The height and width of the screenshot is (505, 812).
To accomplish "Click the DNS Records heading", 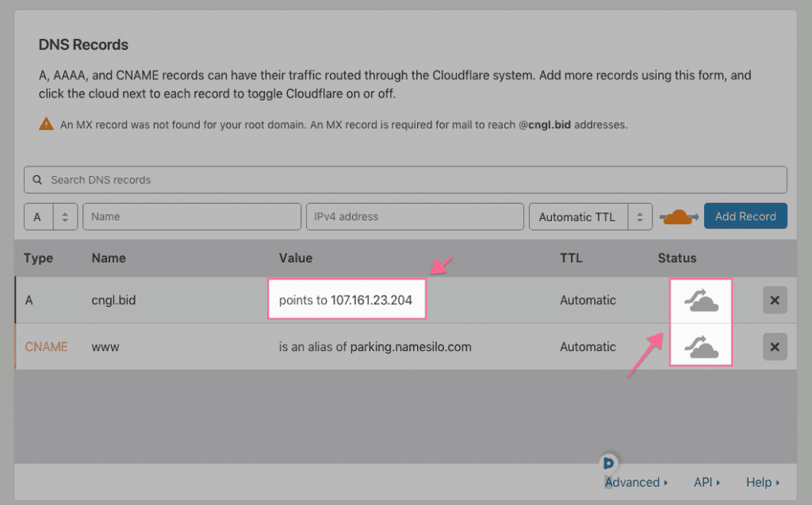I will coord(83,44).
